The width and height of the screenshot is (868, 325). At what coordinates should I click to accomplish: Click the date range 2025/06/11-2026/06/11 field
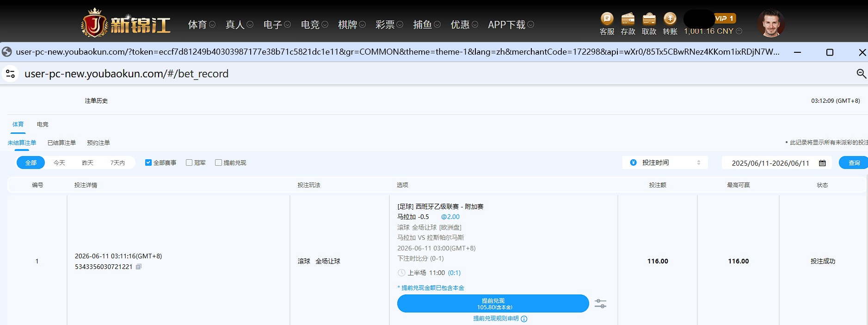[x=776, y=163]
